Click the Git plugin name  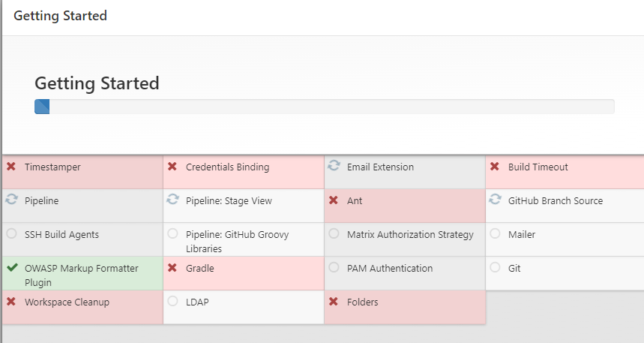pyautogui.click(x=514, y=268)
